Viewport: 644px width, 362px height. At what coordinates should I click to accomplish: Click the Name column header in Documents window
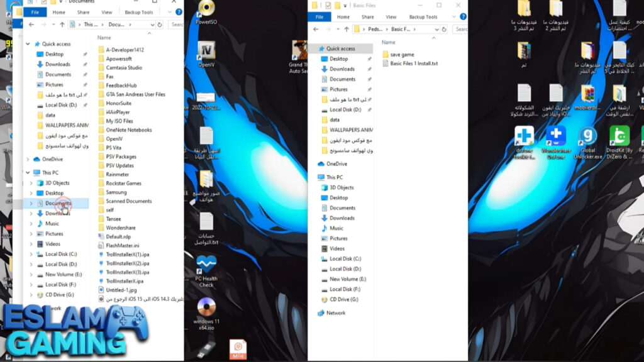coord(104,38)
